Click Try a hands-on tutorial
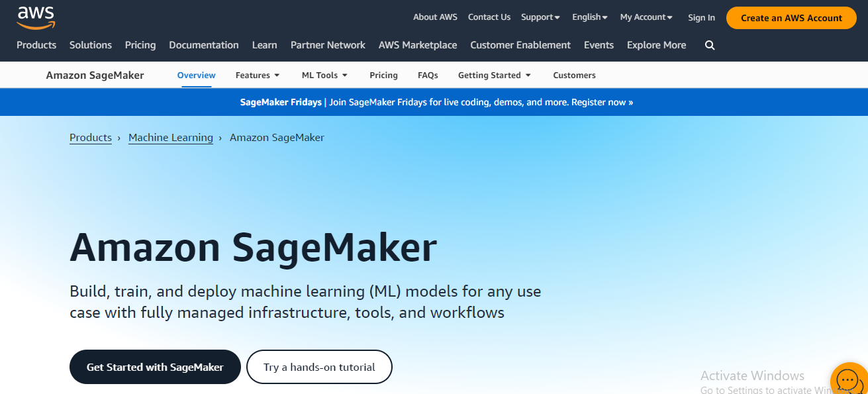868x394 pixels. (x=319, y=367)
